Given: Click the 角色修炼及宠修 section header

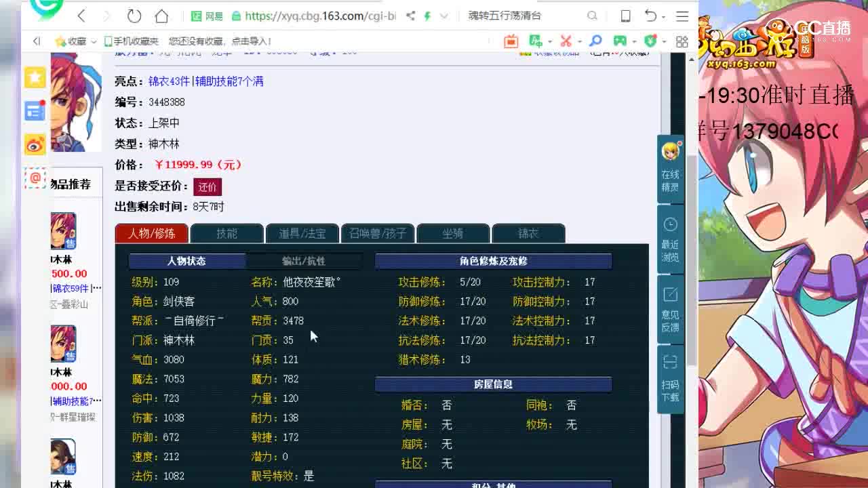Looking at the screenshot, I should point(494,261).
